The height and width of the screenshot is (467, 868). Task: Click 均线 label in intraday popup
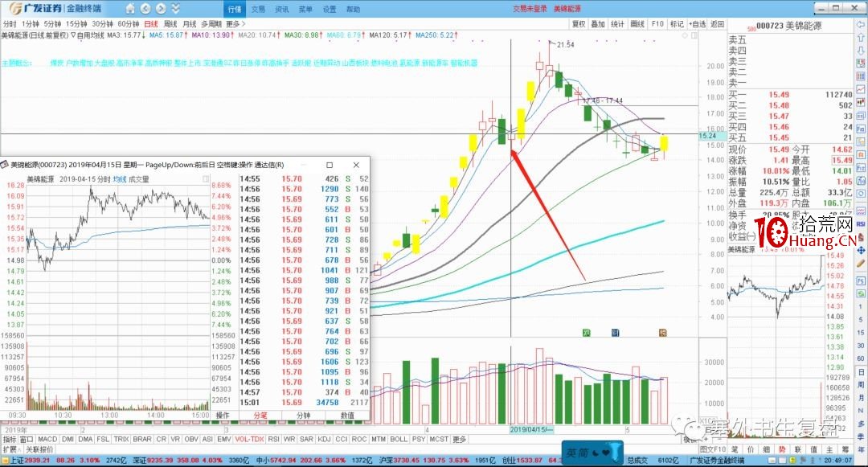pos(120,179)
